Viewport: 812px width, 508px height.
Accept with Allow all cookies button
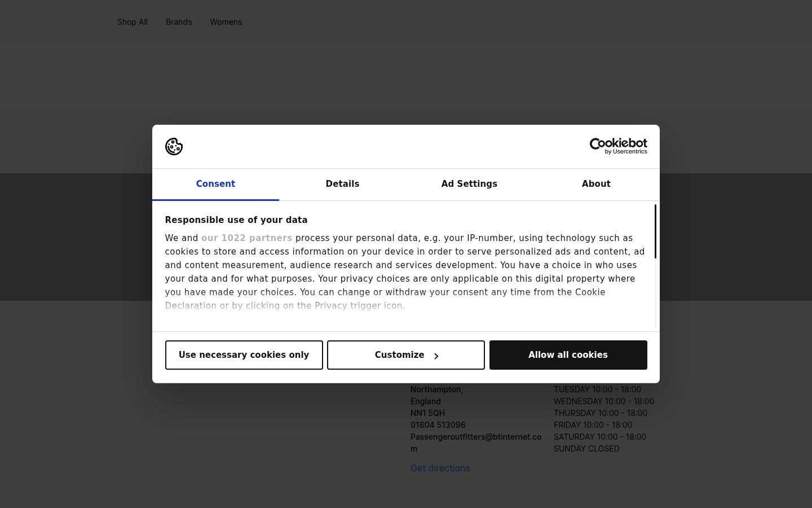(x=568, y=355)
